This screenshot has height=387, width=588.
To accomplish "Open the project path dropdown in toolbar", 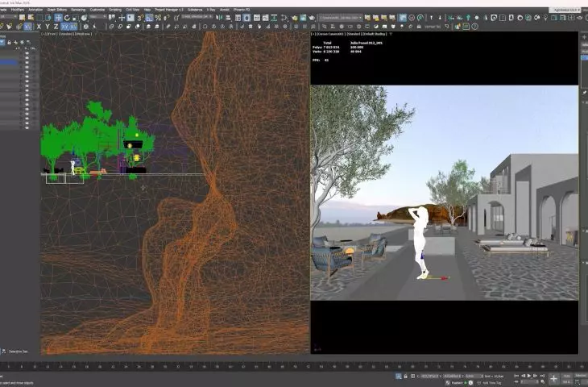I will 340,18.
